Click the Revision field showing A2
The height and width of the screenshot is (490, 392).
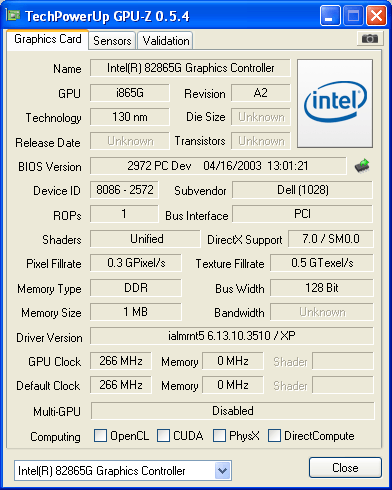click(261, 93)
